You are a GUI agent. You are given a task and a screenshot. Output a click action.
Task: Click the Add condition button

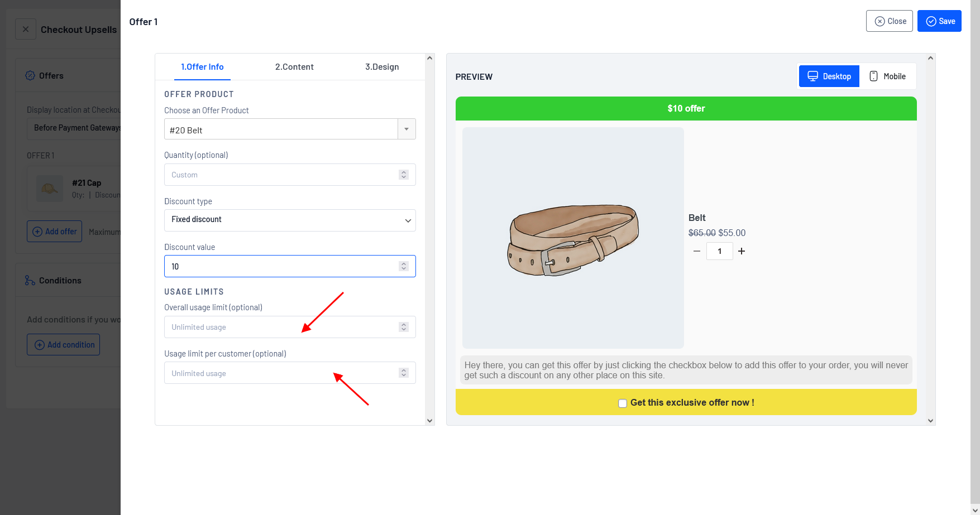(64, 345)
